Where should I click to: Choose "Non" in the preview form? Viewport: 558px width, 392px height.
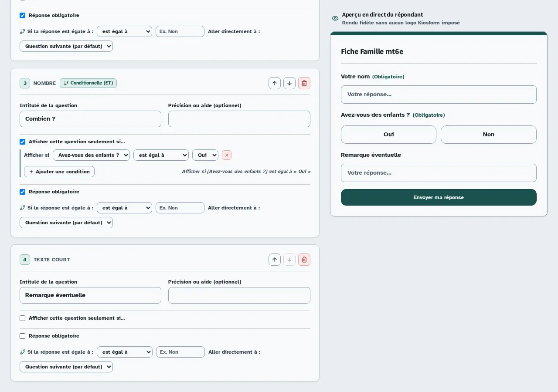click(489, 135)
